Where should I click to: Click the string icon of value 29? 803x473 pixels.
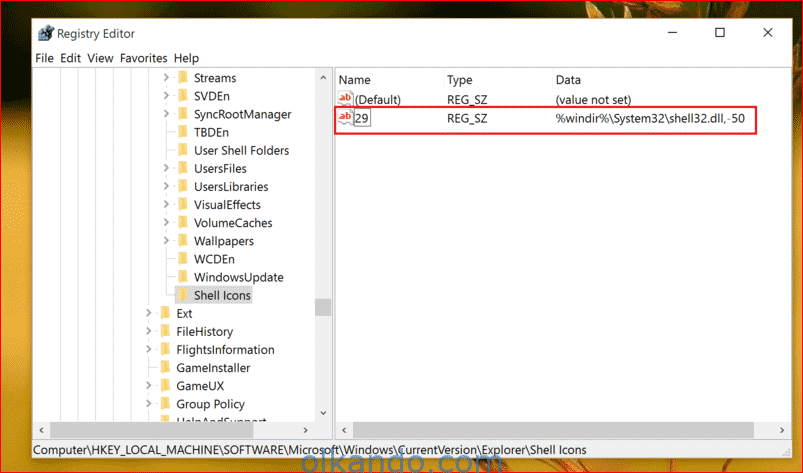point(345,117)
